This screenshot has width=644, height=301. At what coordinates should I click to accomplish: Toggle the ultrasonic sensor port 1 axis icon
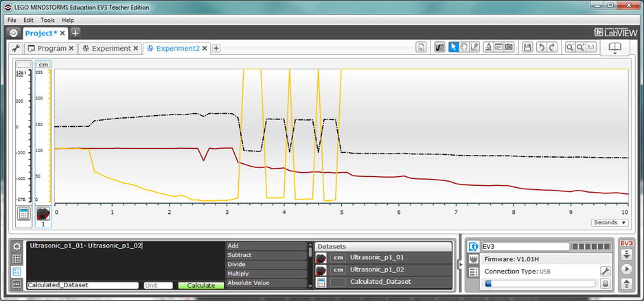click(43, 213)
